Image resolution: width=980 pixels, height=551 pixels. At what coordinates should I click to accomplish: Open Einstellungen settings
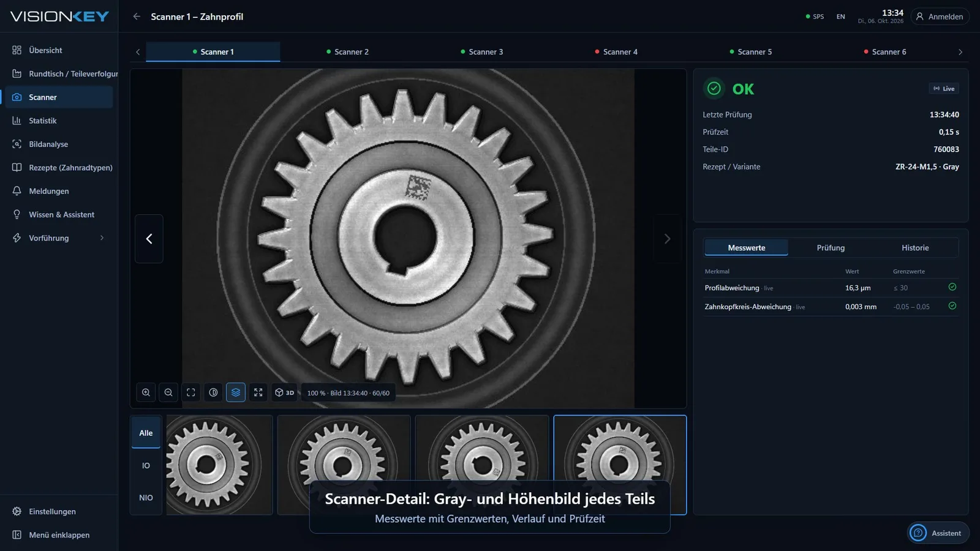point(59,511)
